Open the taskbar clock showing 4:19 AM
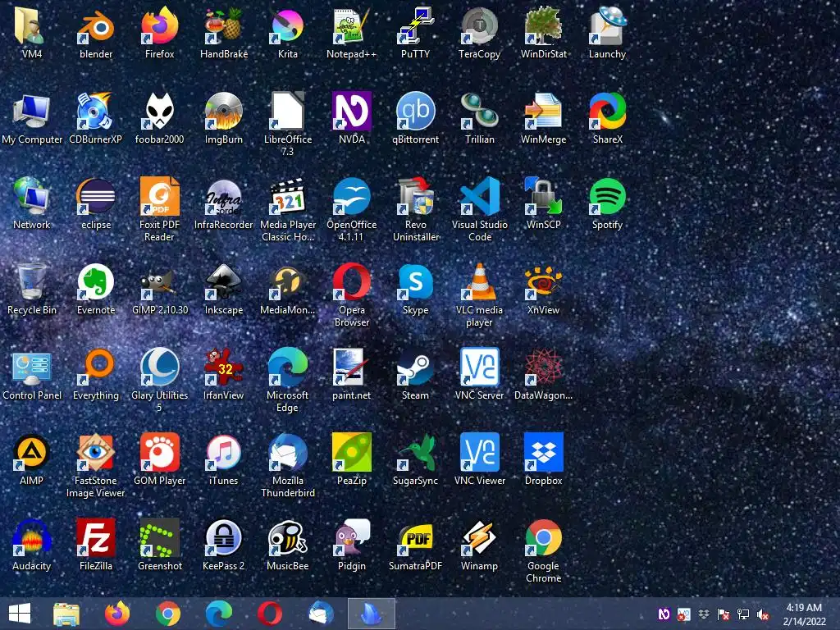This screenshot has width=840, height=630. (804, 614)
